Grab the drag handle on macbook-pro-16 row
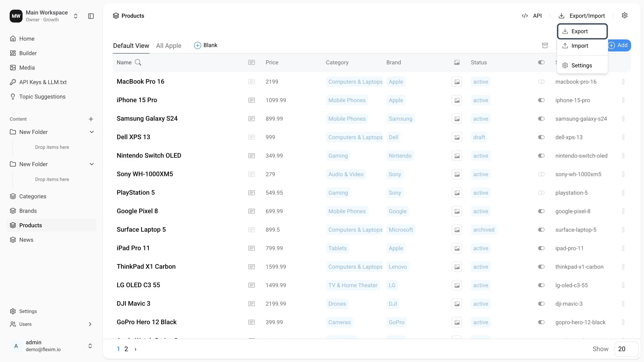Image resolution: width=644 pixels, height=362 pixels. pyautogui.click(x=623, y=82)
